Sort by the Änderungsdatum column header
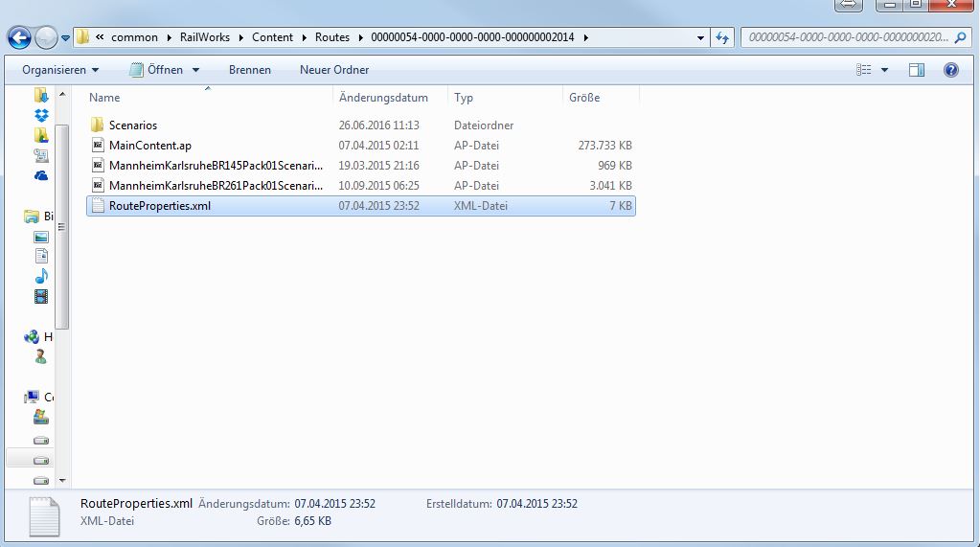 (383, 98)
